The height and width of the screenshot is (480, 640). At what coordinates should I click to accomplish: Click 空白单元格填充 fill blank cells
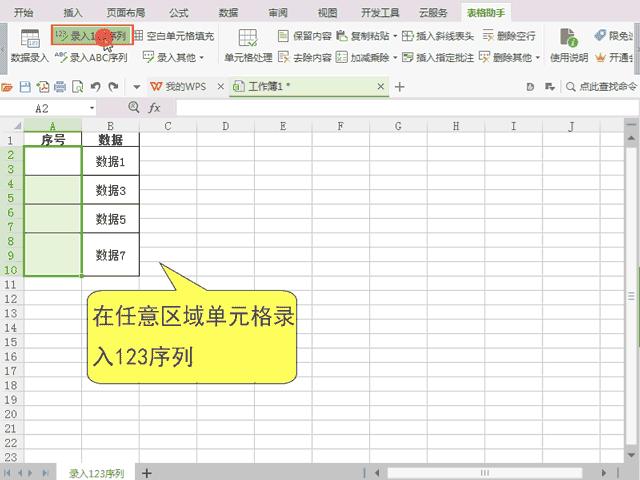[174, 36]
